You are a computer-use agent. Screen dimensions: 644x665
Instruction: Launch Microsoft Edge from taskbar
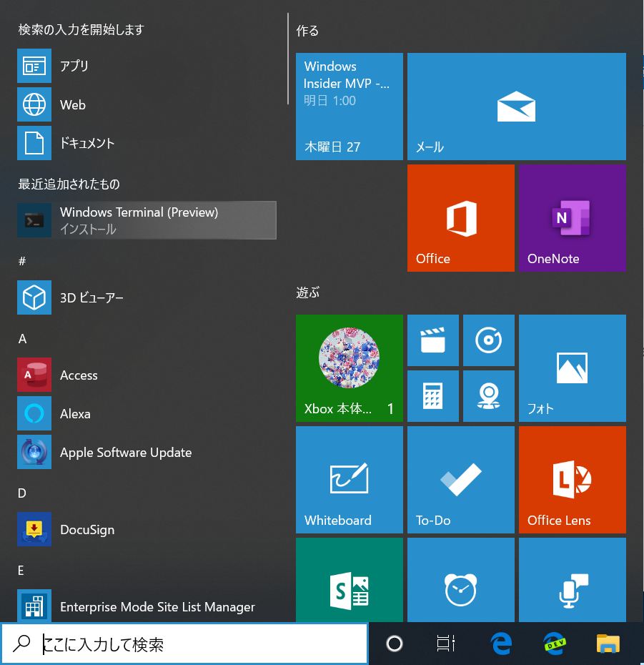coord(502,644)
